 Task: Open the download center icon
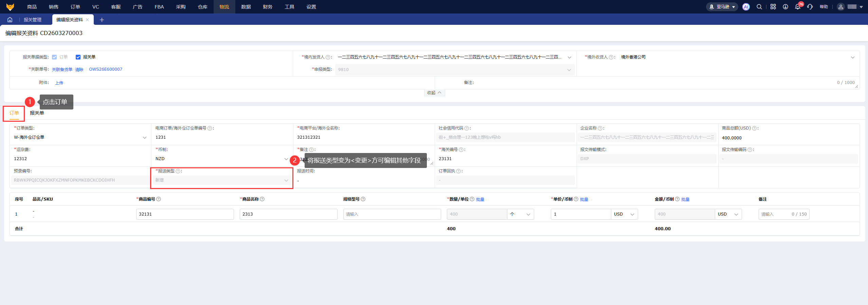point(785,7)
